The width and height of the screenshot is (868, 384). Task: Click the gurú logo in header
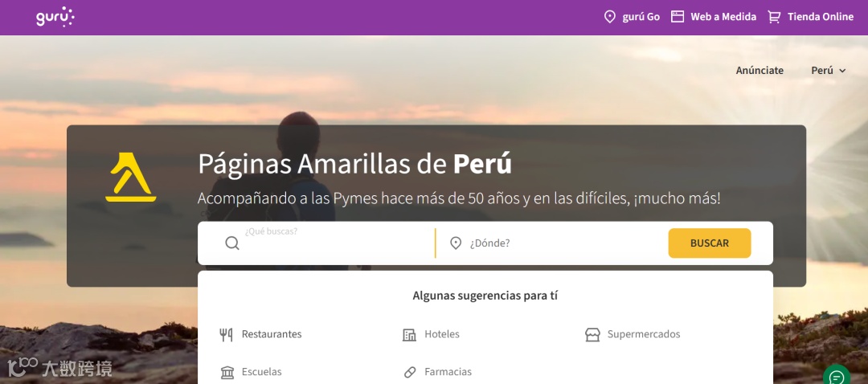click(x=55, y=17)
